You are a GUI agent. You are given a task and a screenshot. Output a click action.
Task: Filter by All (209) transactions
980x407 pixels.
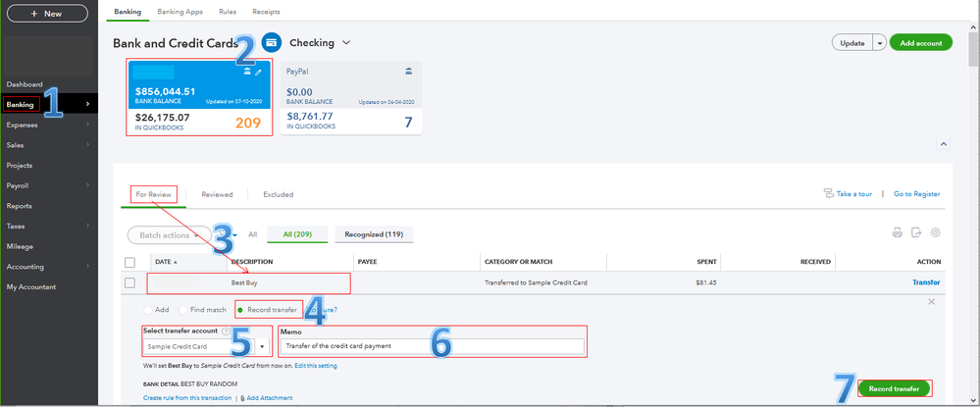pos(297,234)
